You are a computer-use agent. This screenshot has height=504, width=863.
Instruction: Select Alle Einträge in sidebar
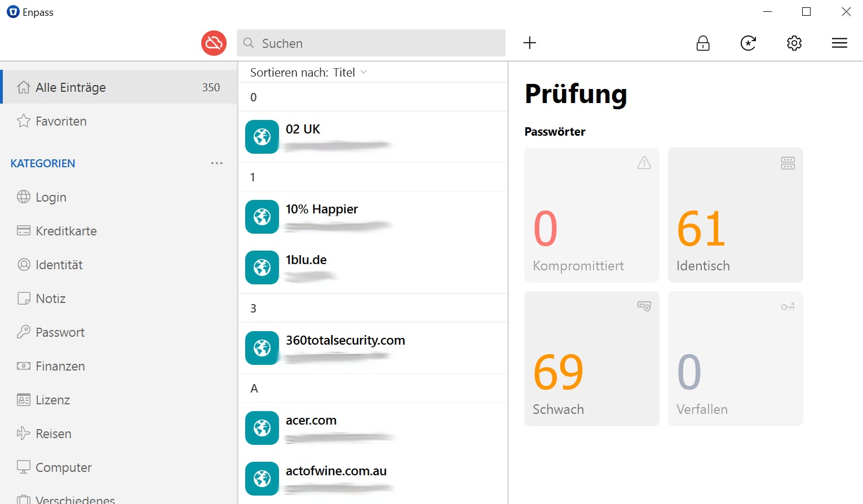click(x=118, y=87)
